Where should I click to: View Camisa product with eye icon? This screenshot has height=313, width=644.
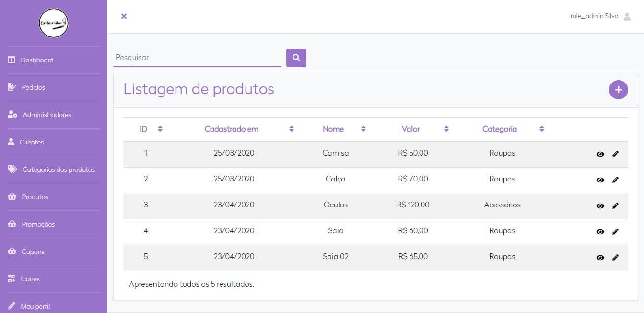coord(600,154)
